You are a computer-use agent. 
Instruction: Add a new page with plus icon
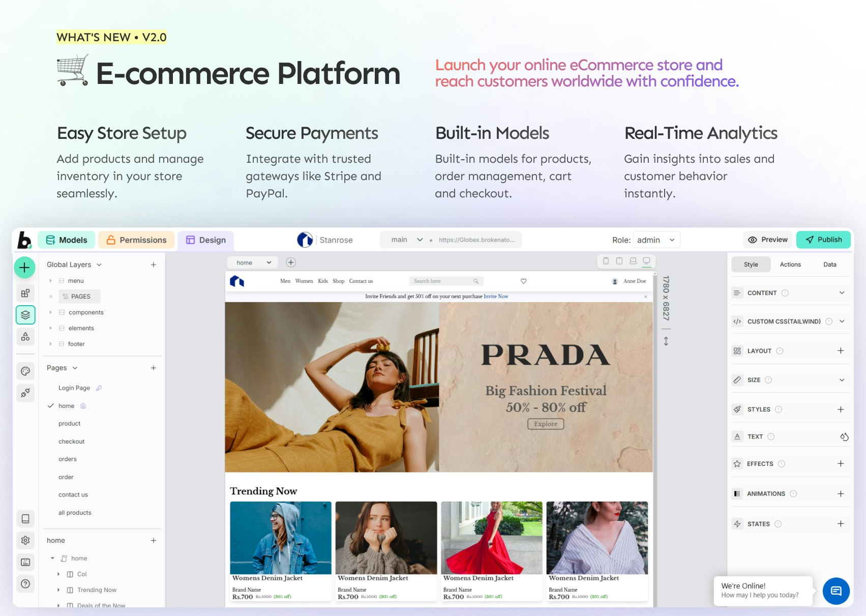154,368
